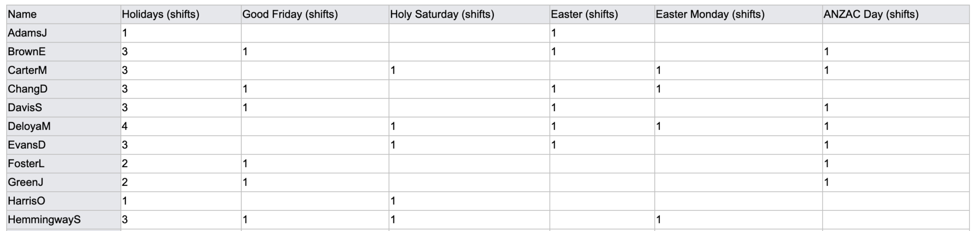Screen dimensions: 980x231
Task: Select ChangD's Easter Monday shift cell
Action: tap(738, 89)
